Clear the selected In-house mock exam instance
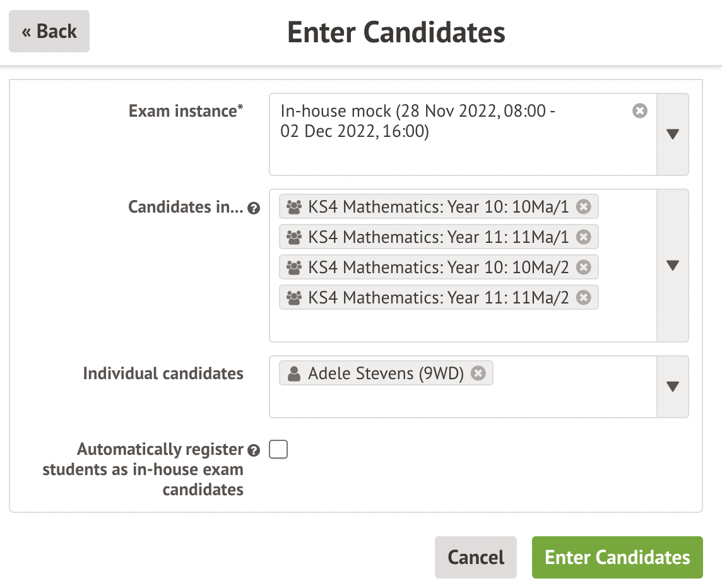Screen dimensions: 722x588 click(x=639, y=111)
